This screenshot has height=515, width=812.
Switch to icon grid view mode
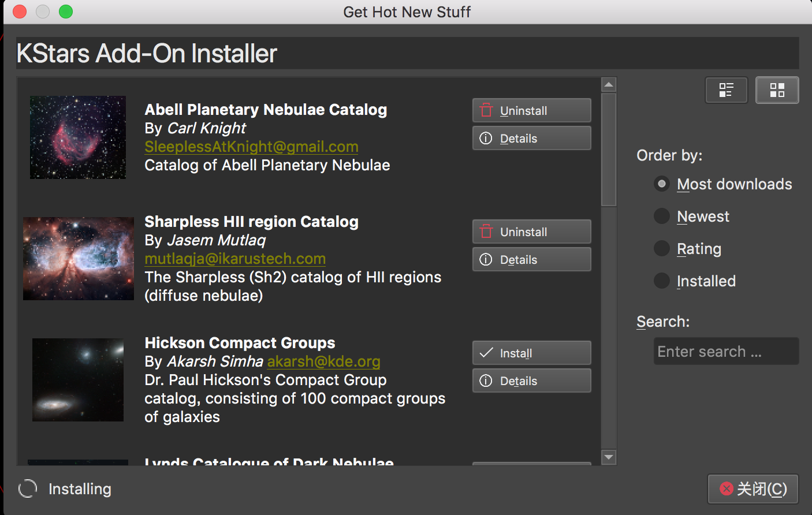click(777, 90)
